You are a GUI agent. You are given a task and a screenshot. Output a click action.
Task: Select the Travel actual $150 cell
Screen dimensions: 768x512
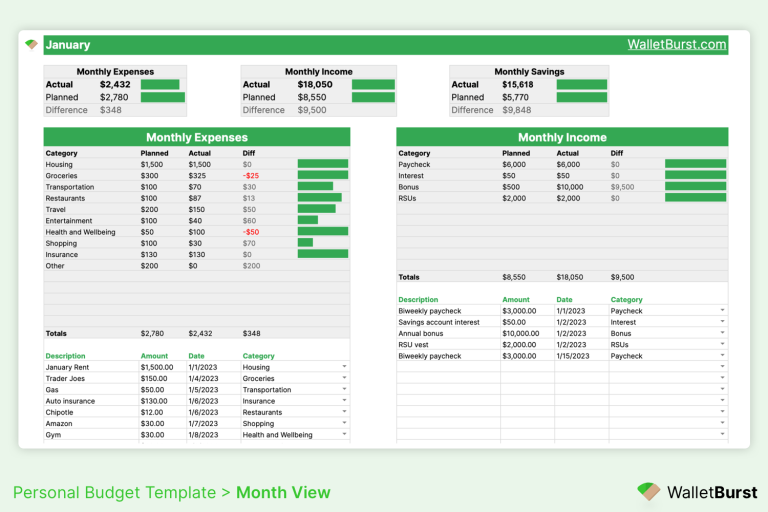pyautogui.click(x=197, y=209)
